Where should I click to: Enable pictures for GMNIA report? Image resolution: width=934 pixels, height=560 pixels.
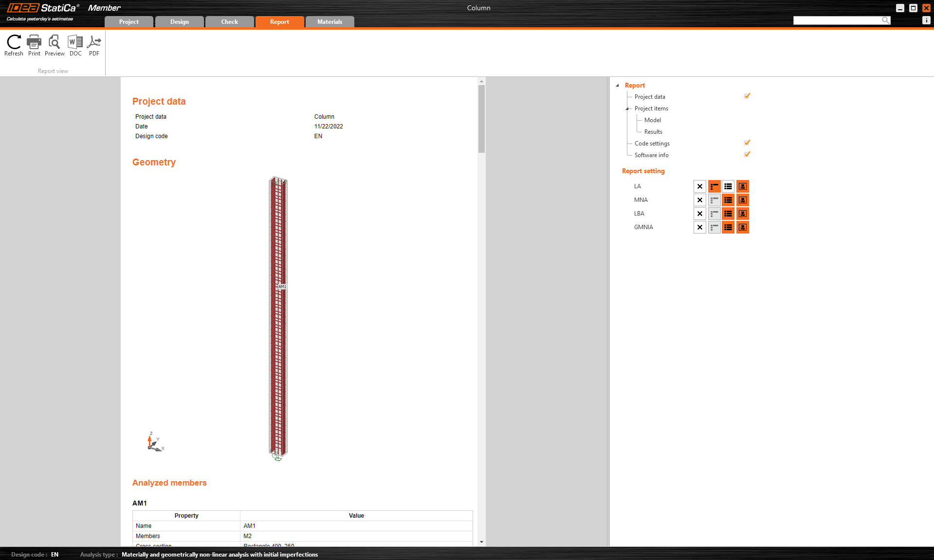pyautogui.click(x=742, y=227)
